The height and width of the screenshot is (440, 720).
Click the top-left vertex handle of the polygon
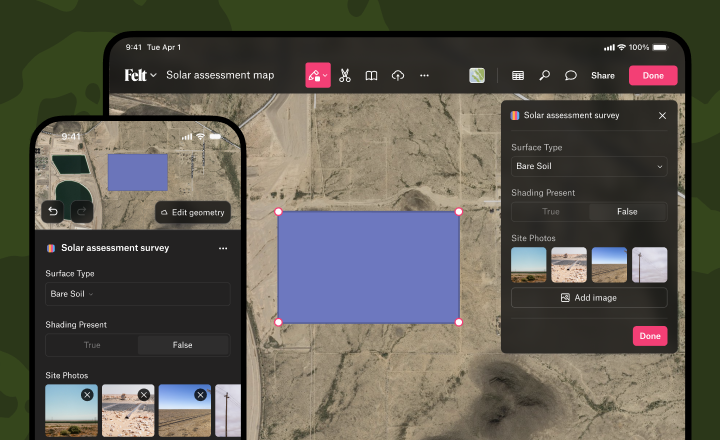click(x=278, y=212)
